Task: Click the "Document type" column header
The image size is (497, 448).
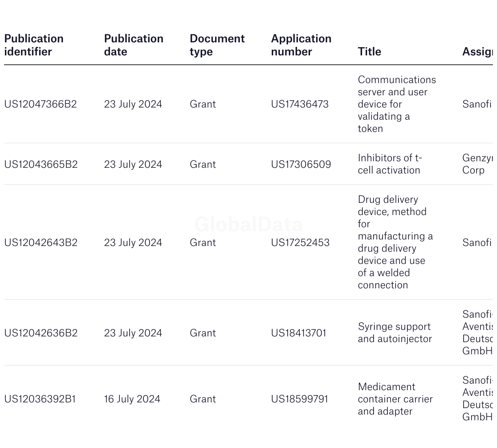Action: 217,45
